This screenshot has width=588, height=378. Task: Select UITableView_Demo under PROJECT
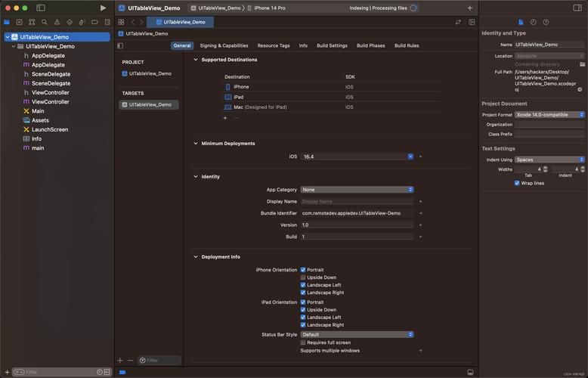coord(147,73)
